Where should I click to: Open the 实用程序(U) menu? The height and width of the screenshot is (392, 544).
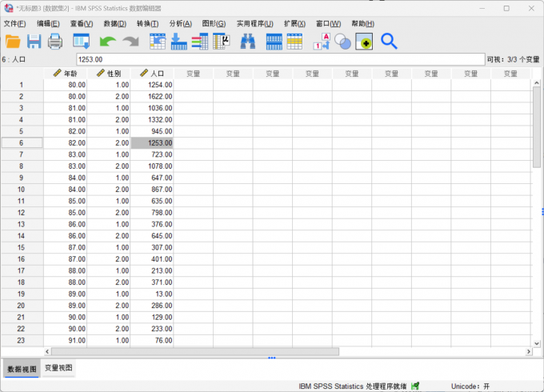click(x=254, y=23)
